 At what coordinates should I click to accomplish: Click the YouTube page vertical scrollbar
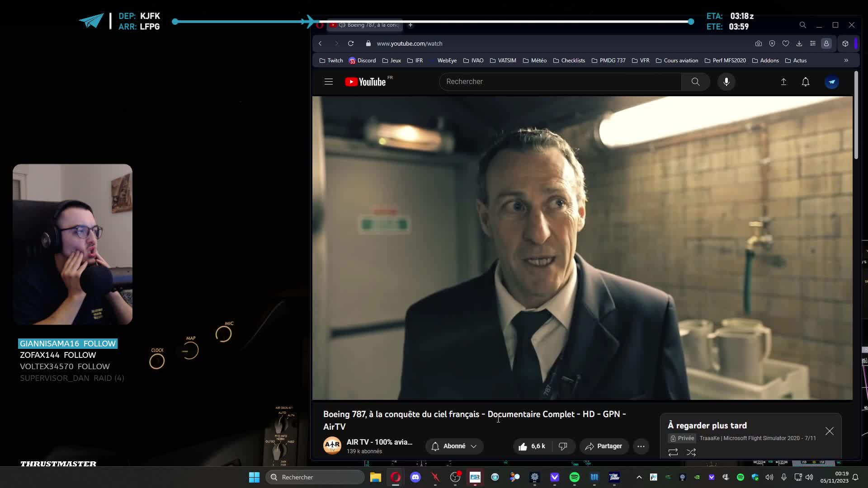856,115
